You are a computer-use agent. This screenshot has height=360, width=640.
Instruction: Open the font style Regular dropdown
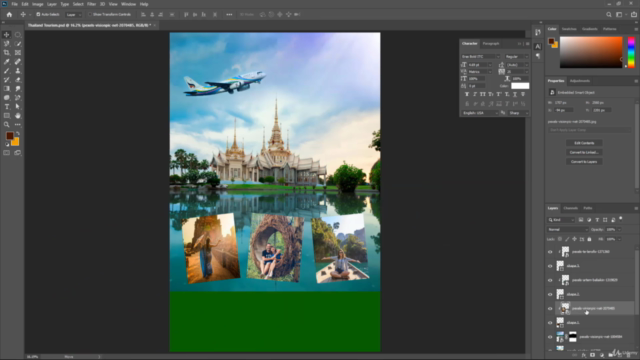click(x=516, y=56)
